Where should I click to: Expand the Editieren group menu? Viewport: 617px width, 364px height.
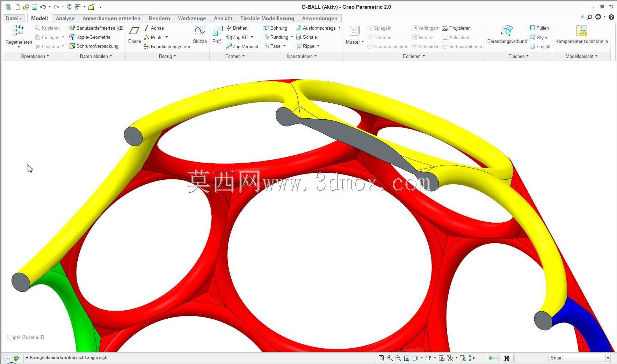[x=414, y=56]
